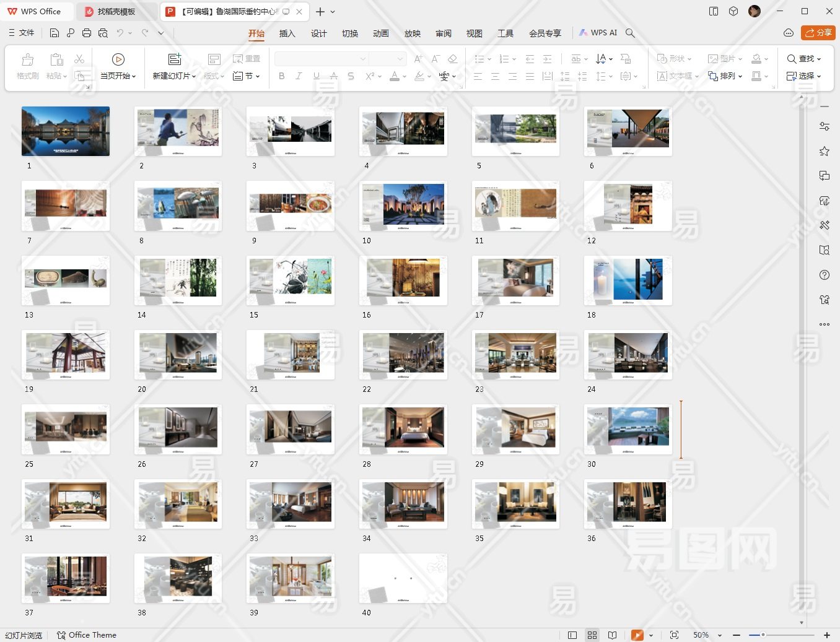This screenshot has height=642, width=840.
Task: Click the orange 分享 share button
Action: coord(818,33)
